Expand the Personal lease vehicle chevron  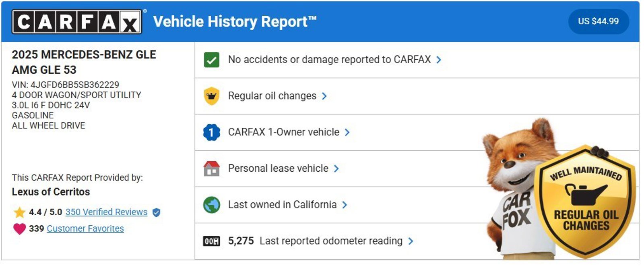coord(336,168)
